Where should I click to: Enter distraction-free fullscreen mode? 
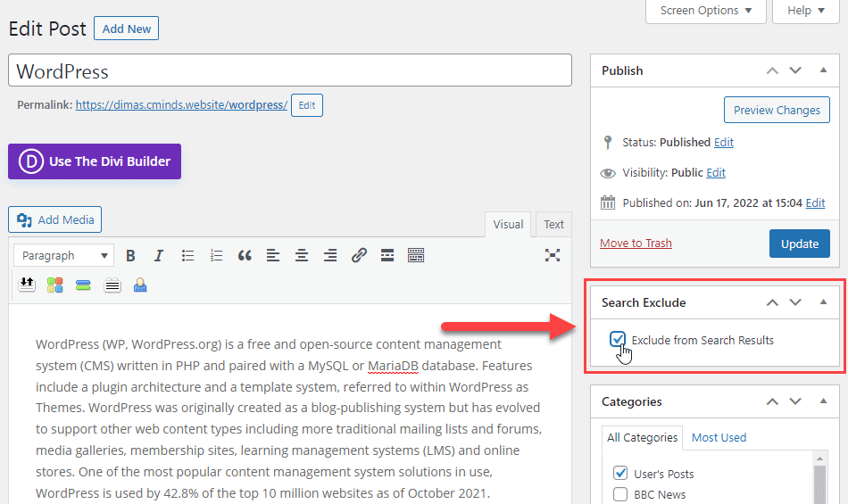tap(553, 256)
